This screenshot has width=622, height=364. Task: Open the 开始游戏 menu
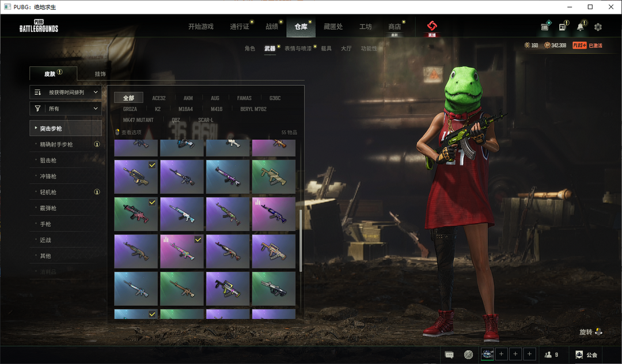pyautogui.click(x=201, y=26)
